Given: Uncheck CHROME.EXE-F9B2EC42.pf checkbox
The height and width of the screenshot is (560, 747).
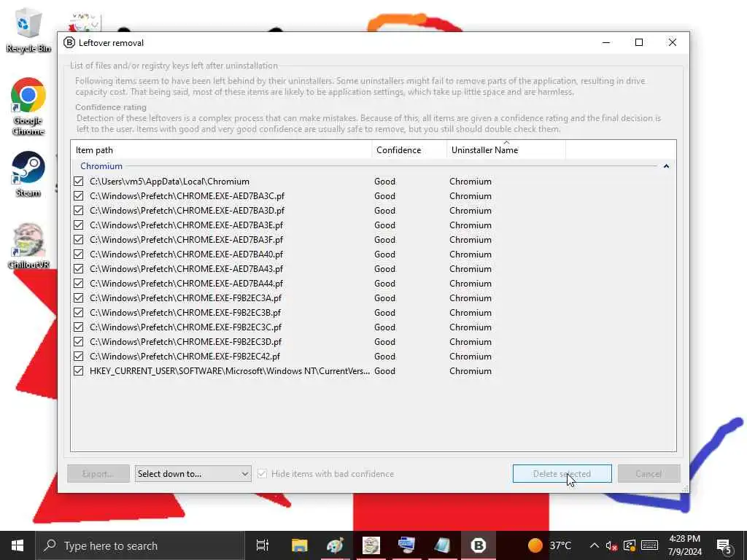Looking at the screenshot, I should (79, 356).
